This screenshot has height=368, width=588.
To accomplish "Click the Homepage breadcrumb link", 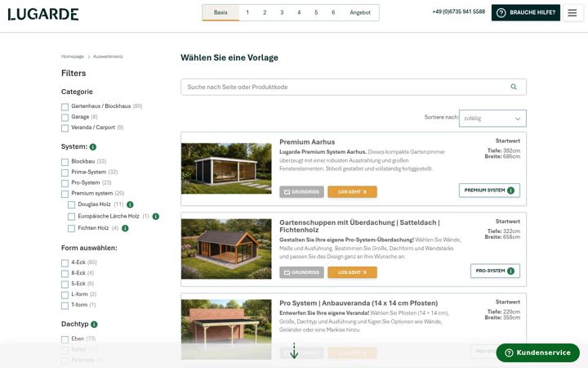I will (73, 56).
